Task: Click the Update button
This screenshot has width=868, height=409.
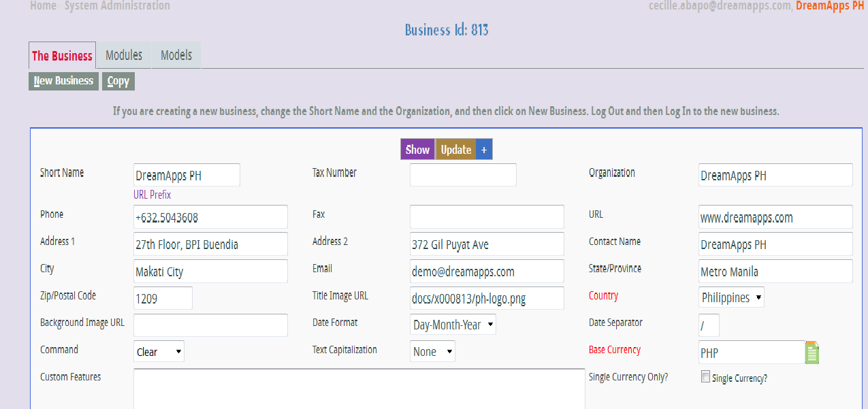Action: point(456,150)
